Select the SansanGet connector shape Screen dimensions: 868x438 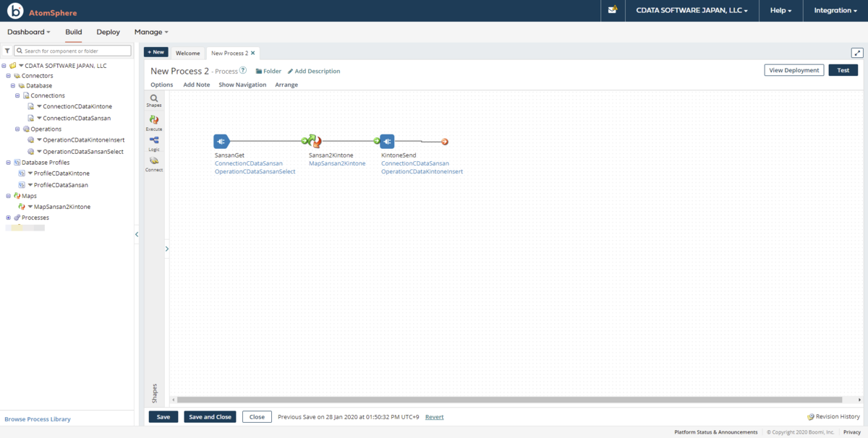point(221,141)
